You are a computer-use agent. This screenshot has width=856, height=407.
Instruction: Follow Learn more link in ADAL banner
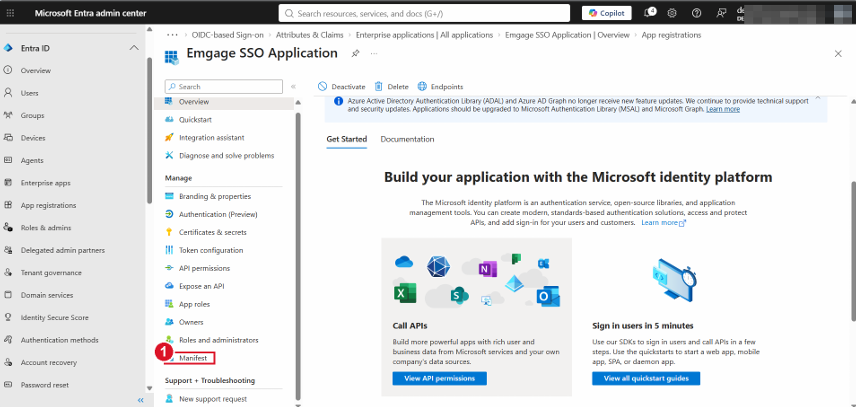click(x=723, y=109)
